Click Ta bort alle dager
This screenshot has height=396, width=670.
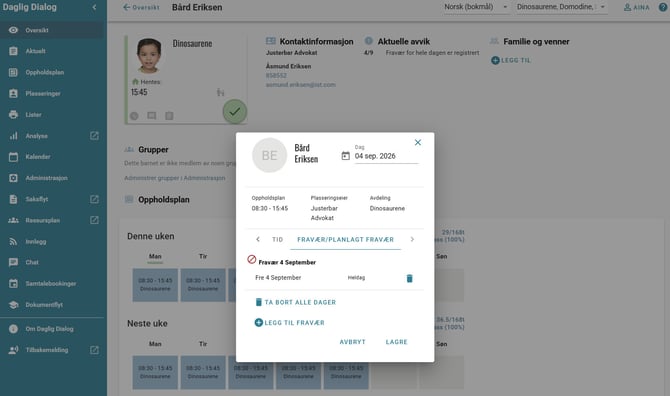pyautogui.click(x=295, y=302)
